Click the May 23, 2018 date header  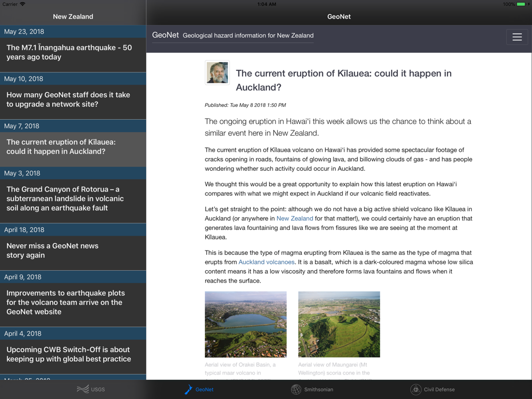pos(73,31)
